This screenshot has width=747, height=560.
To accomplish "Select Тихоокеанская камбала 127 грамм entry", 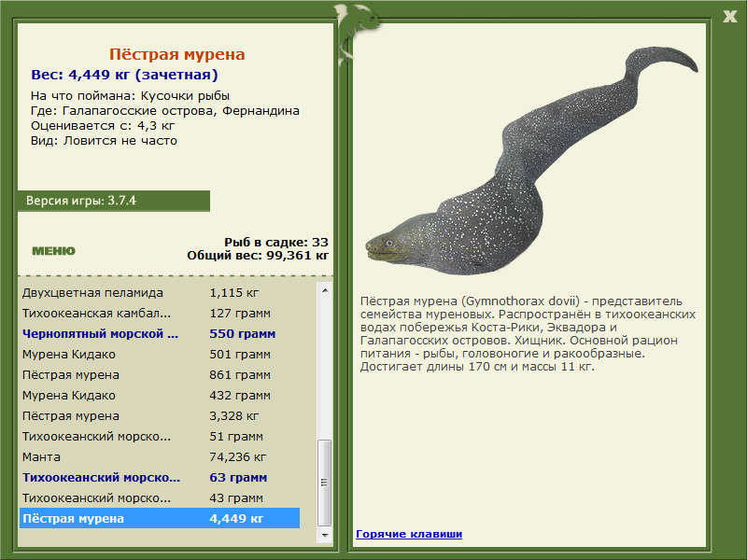I will pyautogui.click(x=160, y=314).
